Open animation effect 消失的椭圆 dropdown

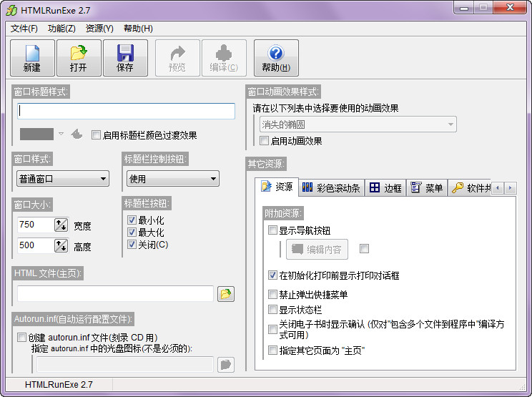coord(358,124)
